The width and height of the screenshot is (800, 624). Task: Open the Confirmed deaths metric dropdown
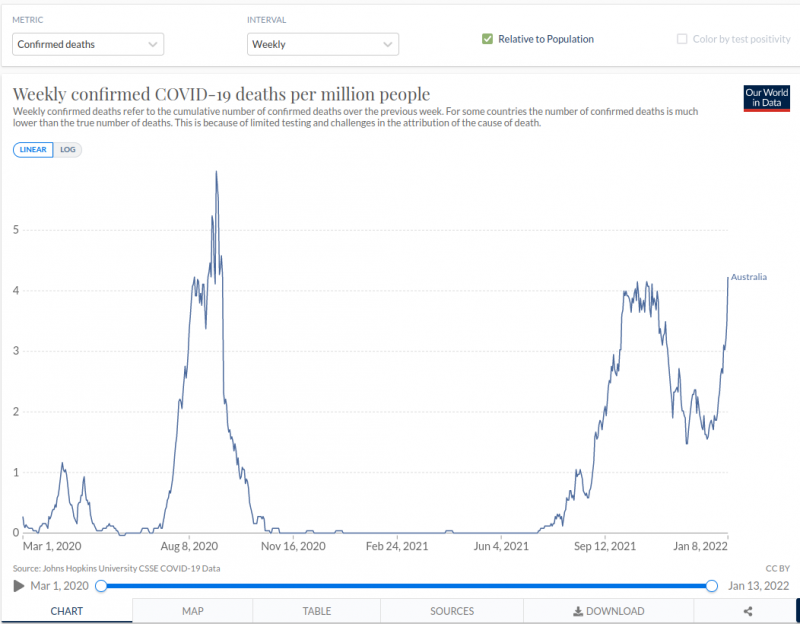point(88,44)
